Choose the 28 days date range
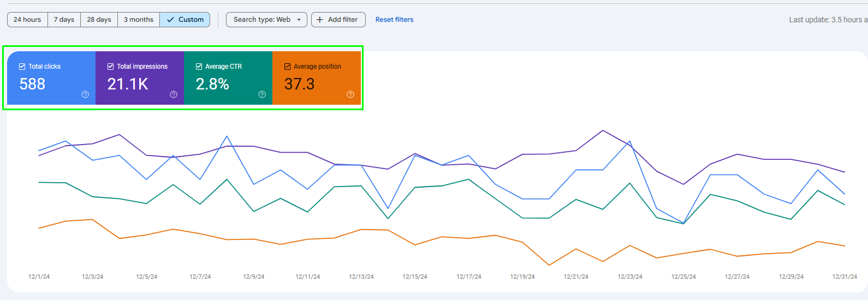Viewport: 868px width, 300px height. pyautogui.click(x=99, y=20)
